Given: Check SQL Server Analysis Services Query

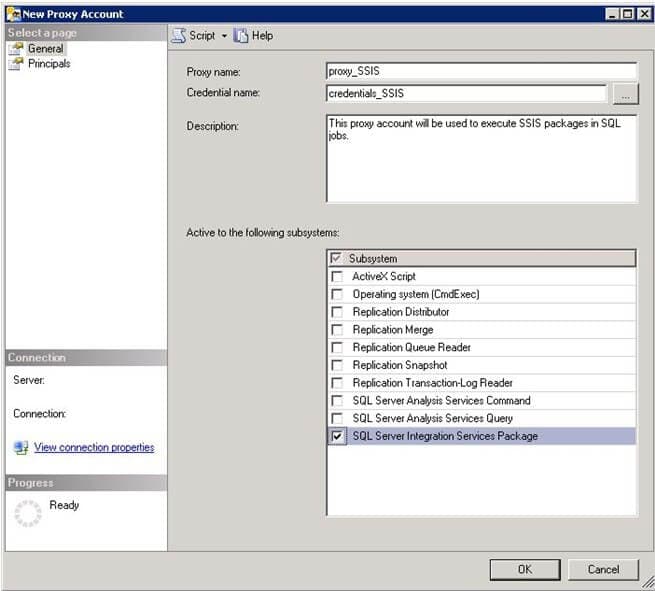Looking at the screenshot, I should point(337,418).
